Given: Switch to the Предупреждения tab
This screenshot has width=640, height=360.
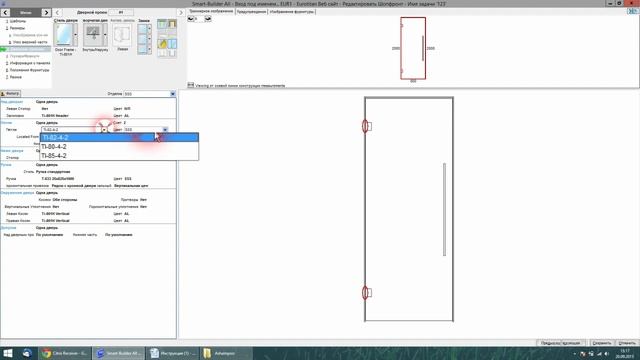Looking at the screenshot, I should coord(251,12).
